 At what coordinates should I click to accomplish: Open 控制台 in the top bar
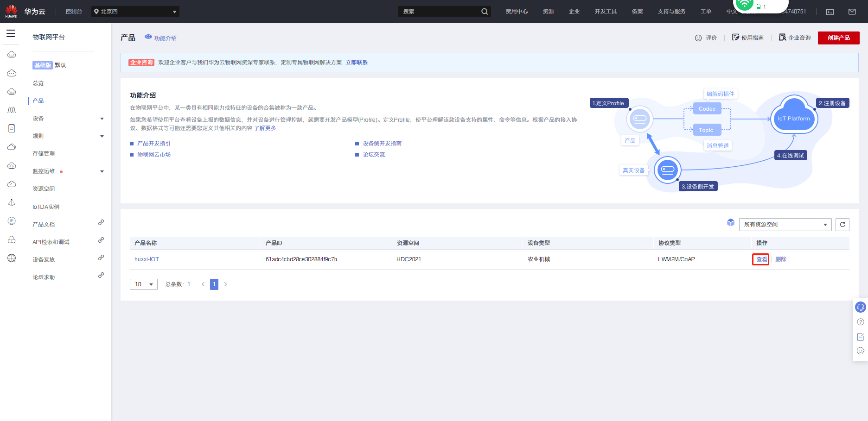point(74,12)
